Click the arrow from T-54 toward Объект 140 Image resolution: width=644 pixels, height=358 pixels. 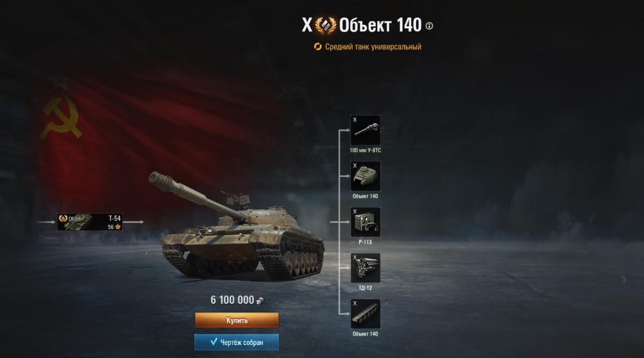134,221
